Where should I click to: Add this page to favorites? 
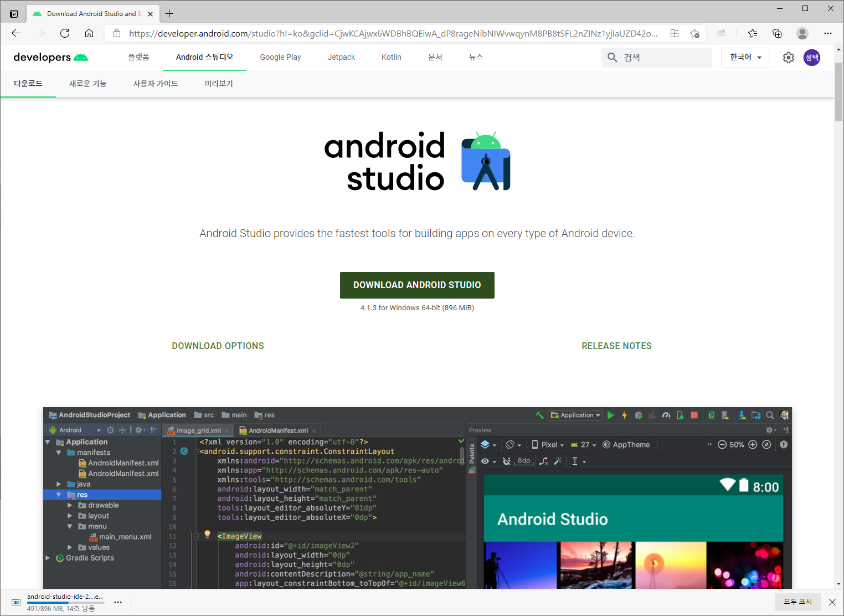(x=694, y=33)
